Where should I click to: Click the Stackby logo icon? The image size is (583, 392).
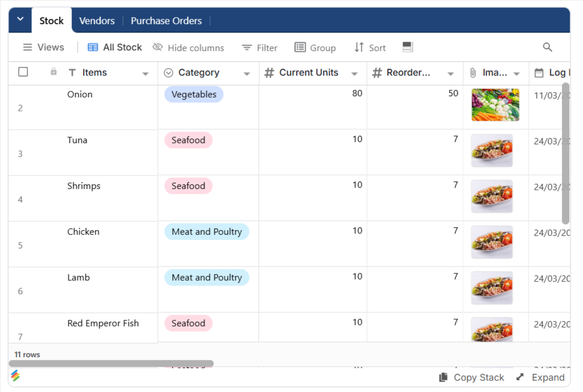pyautogui.click(x=15, y=376)
